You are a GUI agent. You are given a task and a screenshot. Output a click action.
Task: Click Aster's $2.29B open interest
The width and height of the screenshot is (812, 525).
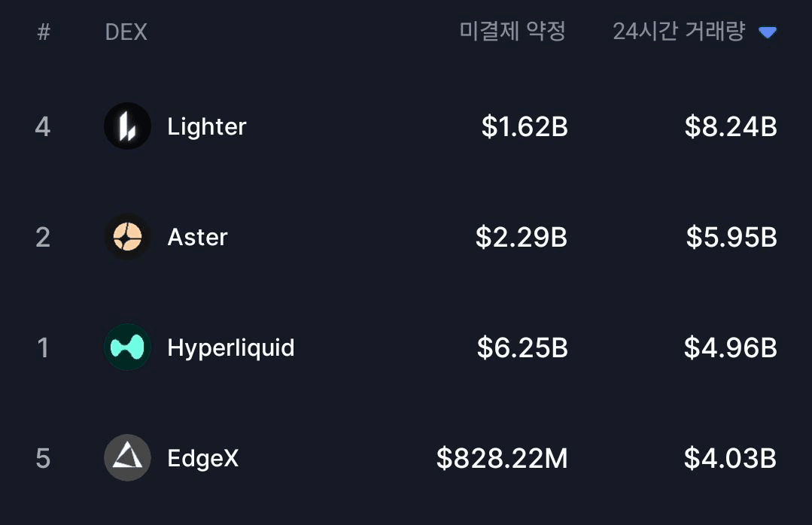tap(522, 237)
